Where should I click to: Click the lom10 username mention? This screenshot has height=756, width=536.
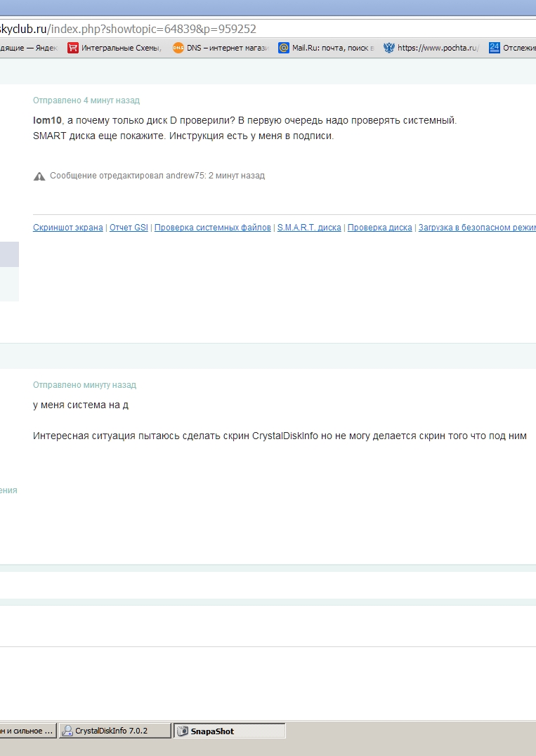47,121
